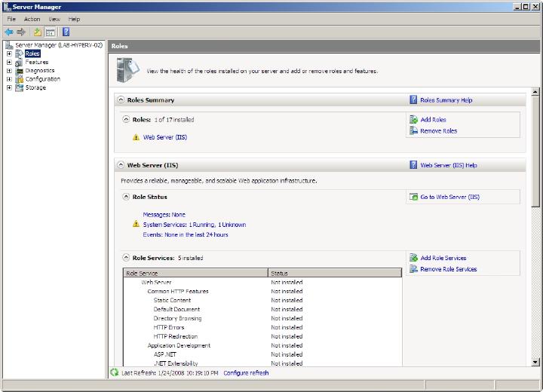Click the vertical scrollbar down arrow
The width and height of the screenshot is (543, 392).
tap(535, 362)
